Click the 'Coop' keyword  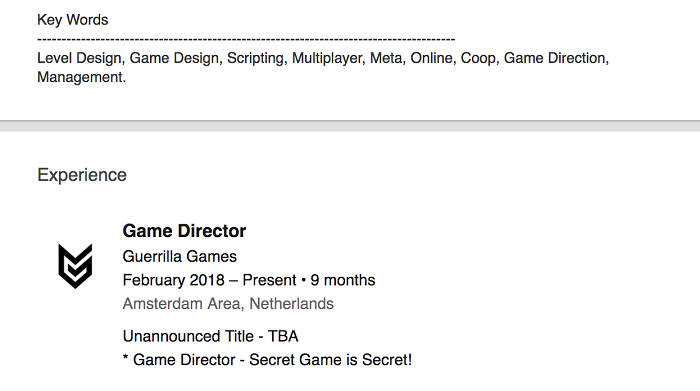click(478, 58)
